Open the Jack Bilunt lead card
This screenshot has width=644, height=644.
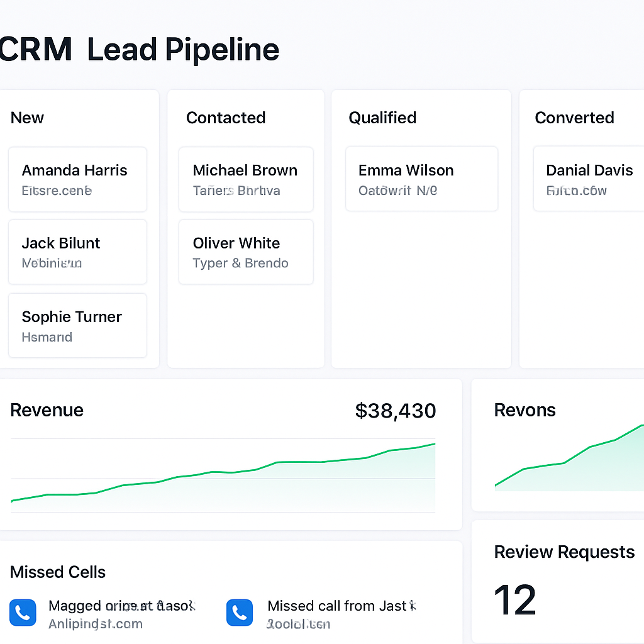click(x=77, y=252)
